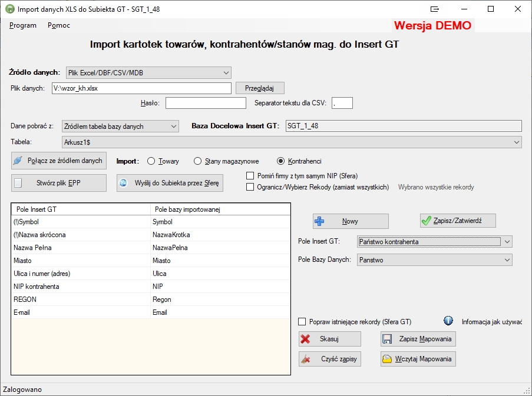Click the NazwaKrotka cell

220,235
